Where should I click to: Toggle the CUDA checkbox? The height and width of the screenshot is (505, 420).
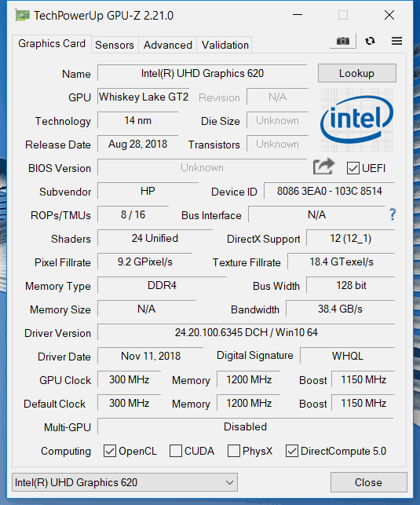176,451
